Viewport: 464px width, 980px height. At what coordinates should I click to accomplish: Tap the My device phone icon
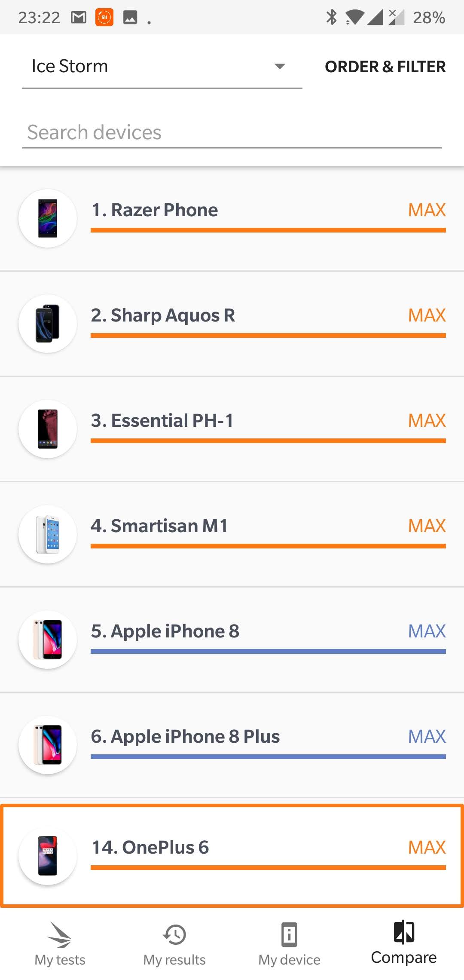point(289,934)
